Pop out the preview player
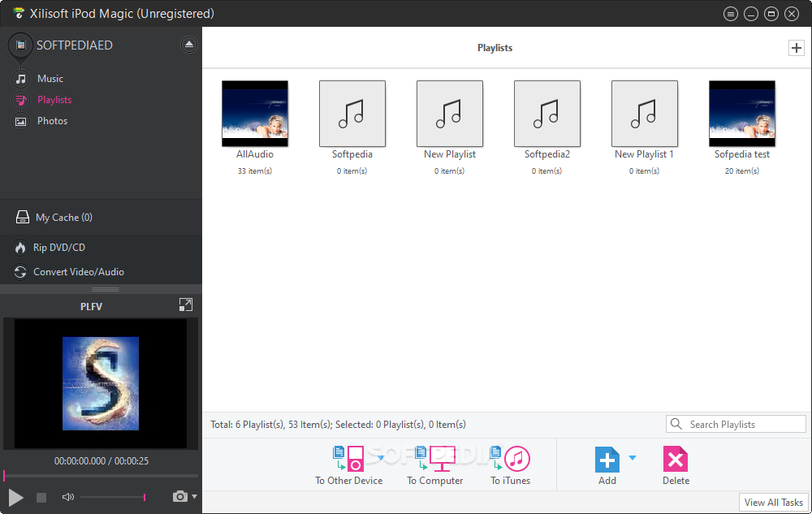This screenshot has height=514, width=812. coord(185,305)
